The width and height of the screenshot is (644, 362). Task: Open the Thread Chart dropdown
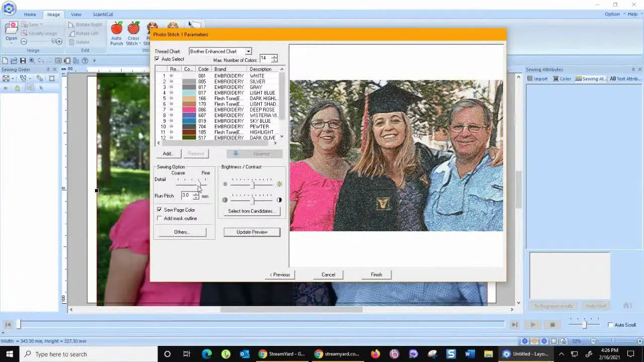[x=248, y=51]
